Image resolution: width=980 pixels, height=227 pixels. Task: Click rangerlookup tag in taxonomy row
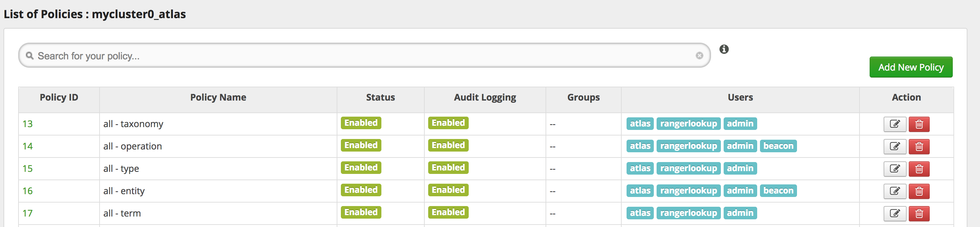pyautogui.click(x=688, y=124)
